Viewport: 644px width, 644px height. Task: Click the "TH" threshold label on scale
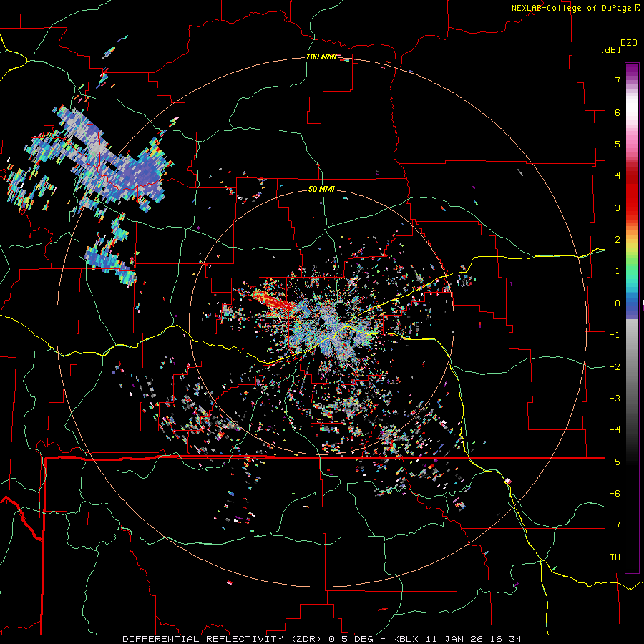(615, 557)
